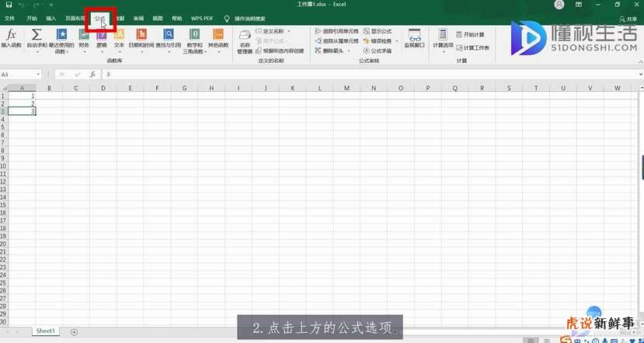Expand the Define Name (定义名称) dropdown arrow
The image size is (644, 343).
point(288,31)
